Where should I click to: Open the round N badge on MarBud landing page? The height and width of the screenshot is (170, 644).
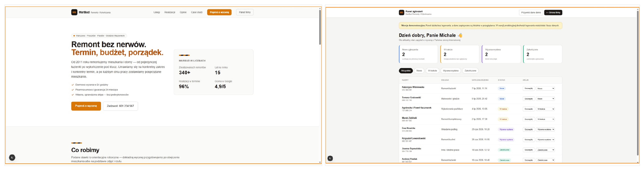click(x=12, y=157)
